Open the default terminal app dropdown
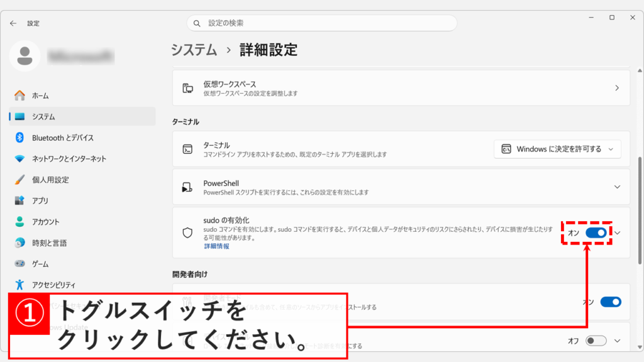The image size is (644, 362). coord(557,149)
